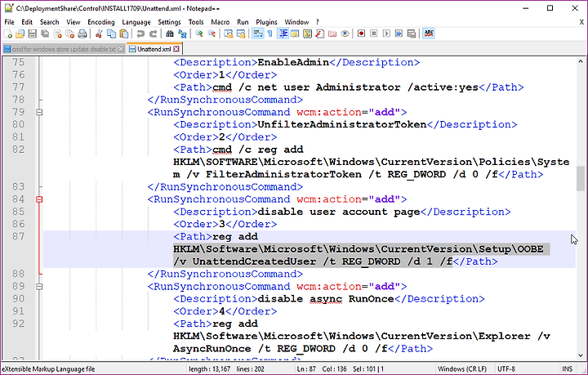Open the Tools menu
This screenshot has width=588, height=375.
click(196, 22)
